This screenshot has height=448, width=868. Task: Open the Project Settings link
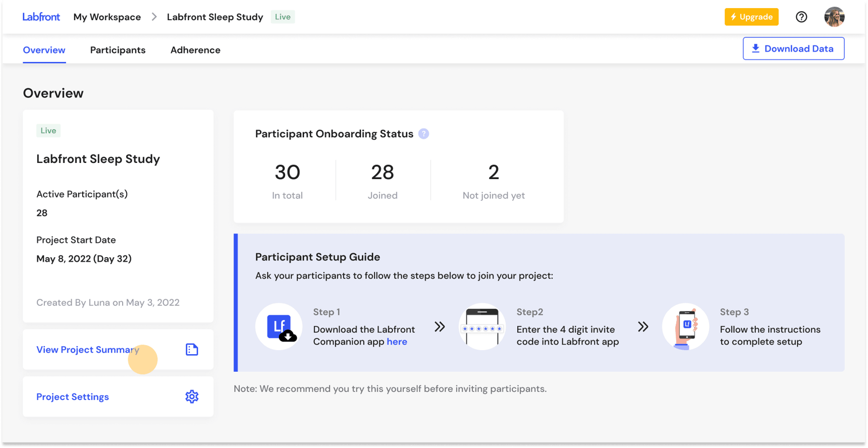pos(73,397)
